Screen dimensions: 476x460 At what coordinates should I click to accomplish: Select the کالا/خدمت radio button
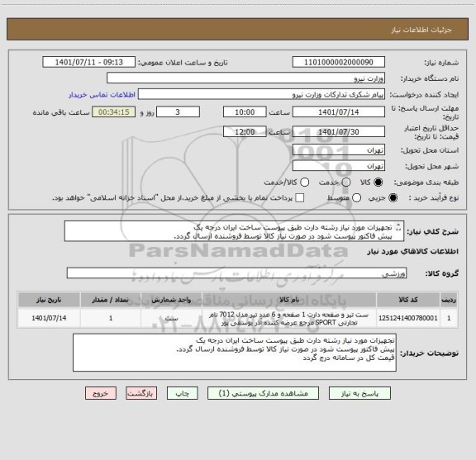pyautogui.click(x=304, y=182)
